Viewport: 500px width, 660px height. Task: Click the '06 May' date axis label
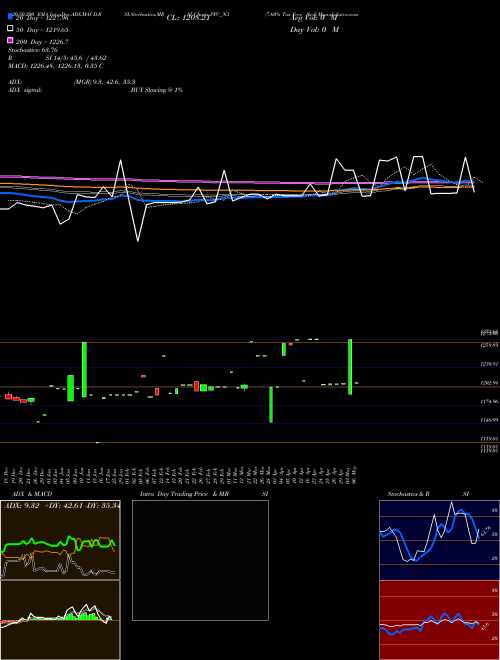point(355,475)
